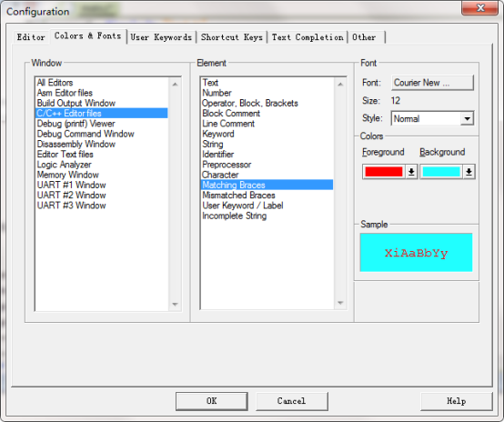Select Matching Braces element
This screenshot has width=504, height=422.
coord(267,185)
